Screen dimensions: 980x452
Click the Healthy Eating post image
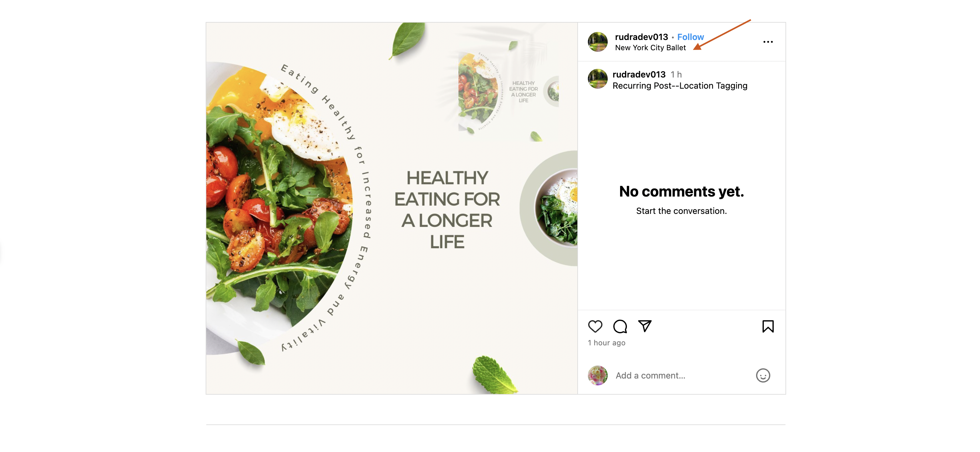(392, 208)
